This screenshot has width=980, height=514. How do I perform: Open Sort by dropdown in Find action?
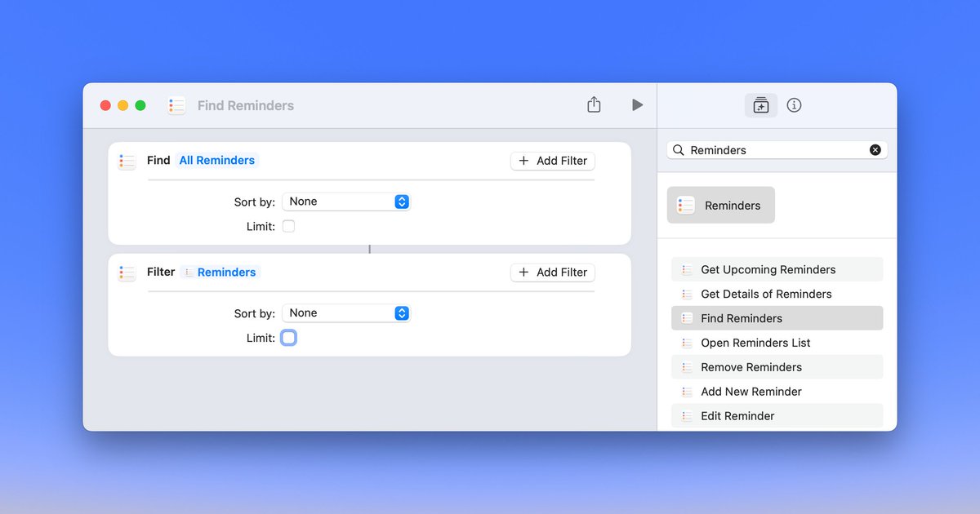pyautogui.click(x=345, y=202)
